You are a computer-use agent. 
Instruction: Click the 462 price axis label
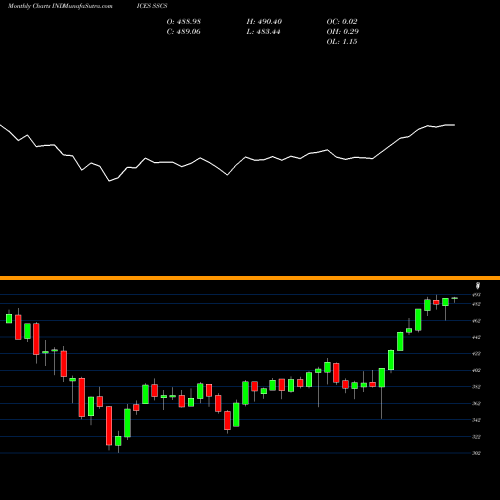476,321
